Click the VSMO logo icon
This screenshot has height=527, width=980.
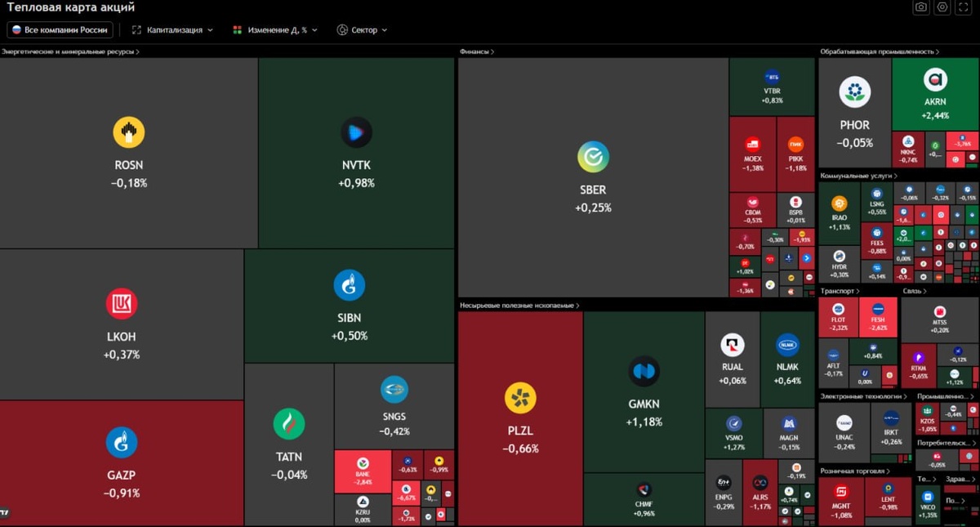[734, 424]
